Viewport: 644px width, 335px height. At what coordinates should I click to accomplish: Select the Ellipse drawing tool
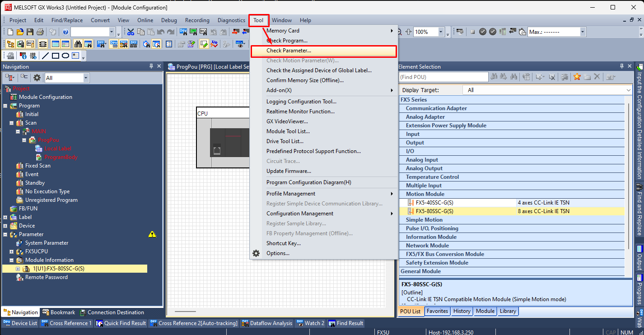click(x=65, y=56)
